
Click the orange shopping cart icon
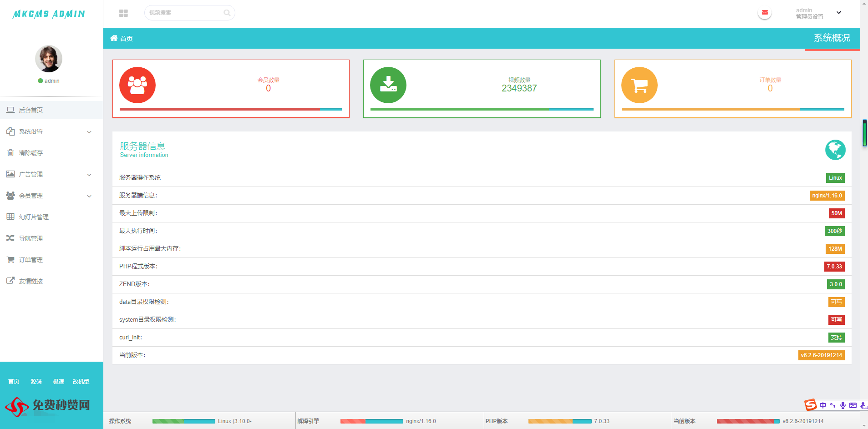click(x=639, y=85)
